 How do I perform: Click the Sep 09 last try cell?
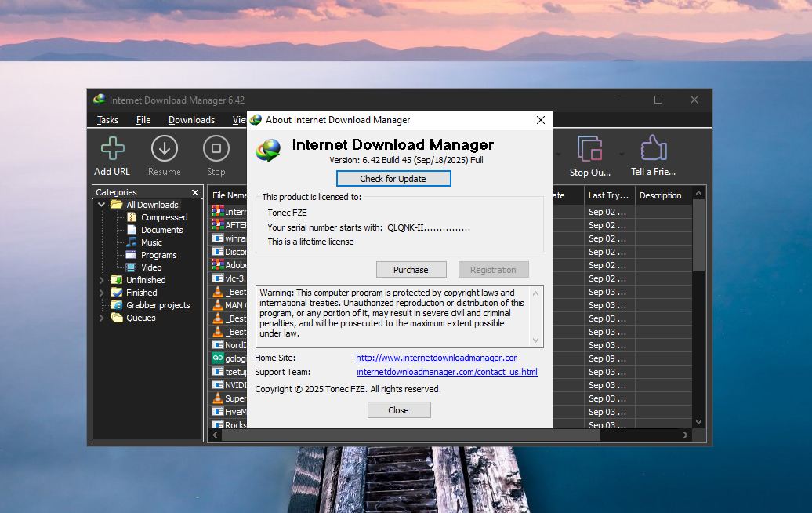tap(608, 358)
